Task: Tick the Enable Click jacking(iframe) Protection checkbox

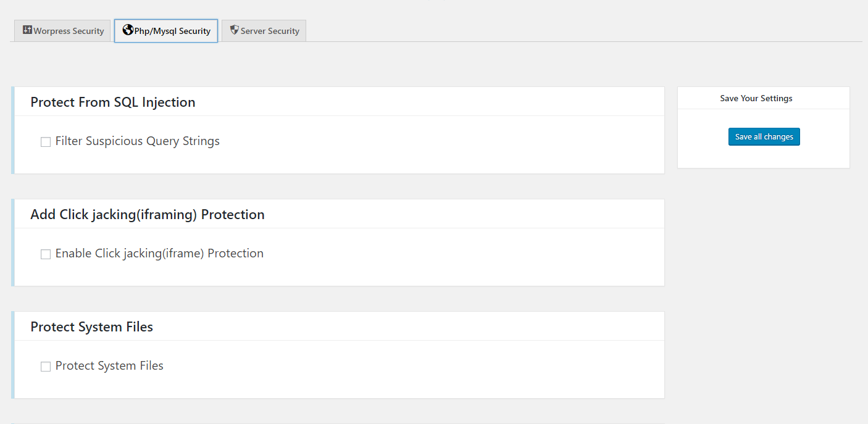Action: click(x=46, y=254)
